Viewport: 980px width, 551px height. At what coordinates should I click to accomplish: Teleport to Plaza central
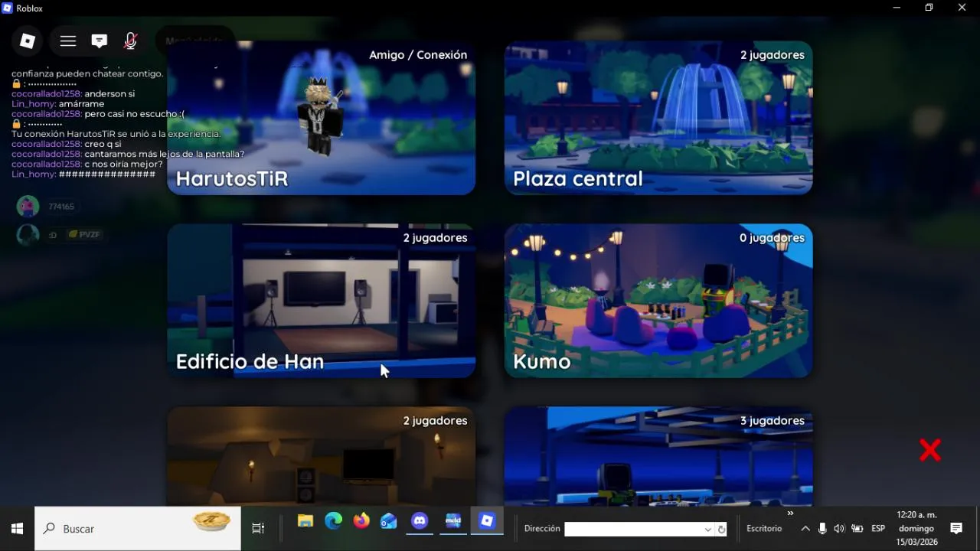tap(658, 118)
